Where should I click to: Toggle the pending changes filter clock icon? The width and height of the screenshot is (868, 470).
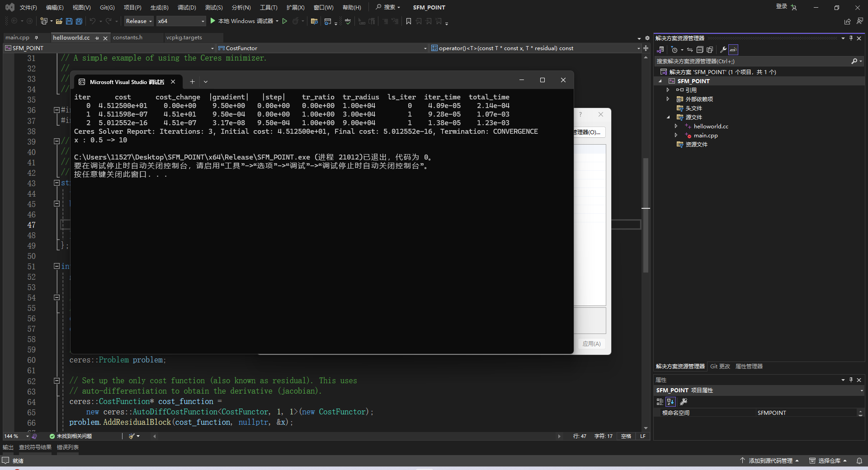click(x=675, y=50)
